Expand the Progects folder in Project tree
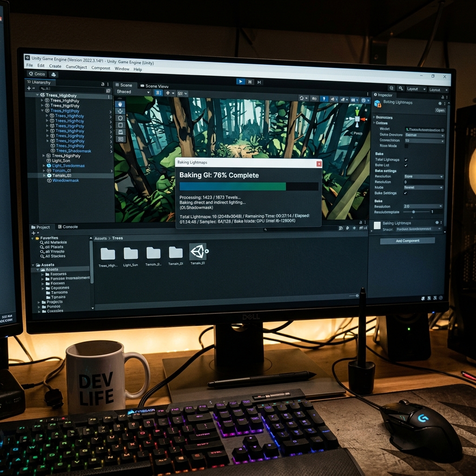 39,302
